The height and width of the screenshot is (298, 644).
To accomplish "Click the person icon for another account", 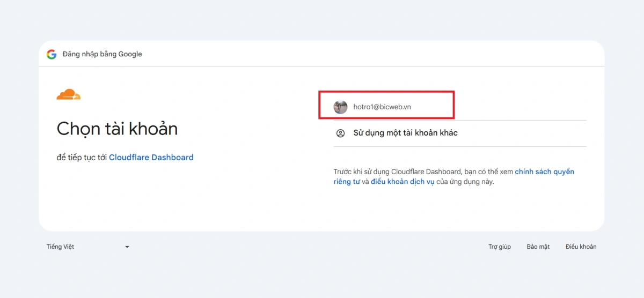I will click(340, 133).
